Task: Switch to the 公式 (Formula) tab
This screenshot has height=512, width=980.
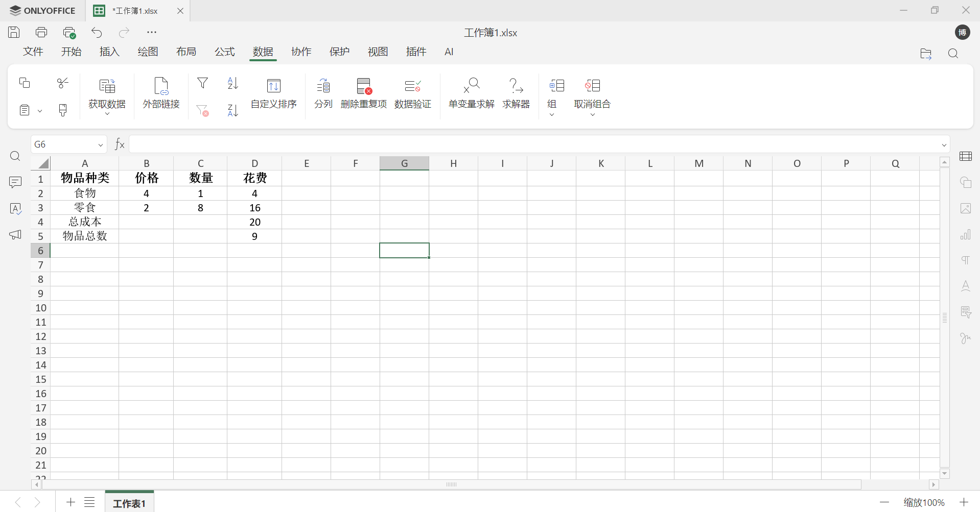Action: pos(224,52)
